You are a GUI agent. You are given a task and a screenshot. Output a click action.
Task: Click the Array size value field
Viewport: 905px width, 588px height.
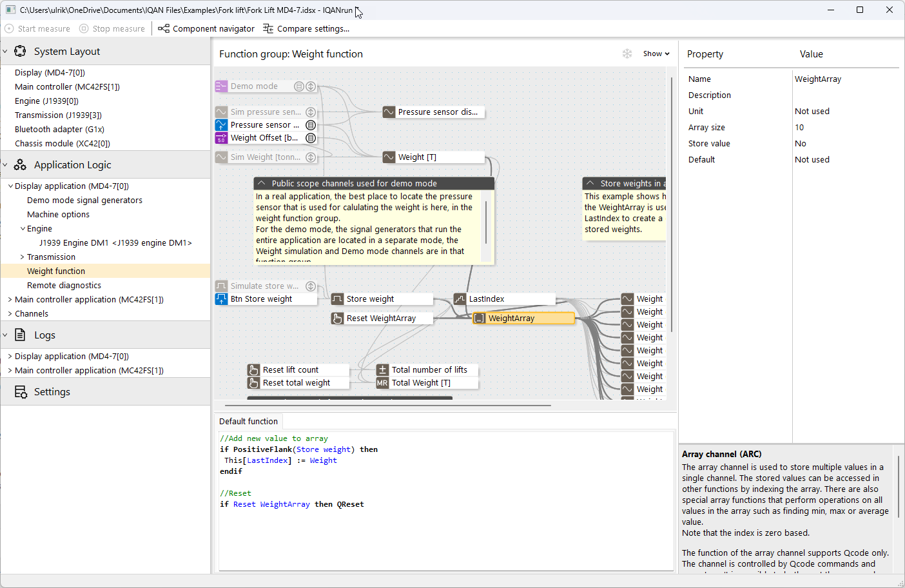point(845,127)
